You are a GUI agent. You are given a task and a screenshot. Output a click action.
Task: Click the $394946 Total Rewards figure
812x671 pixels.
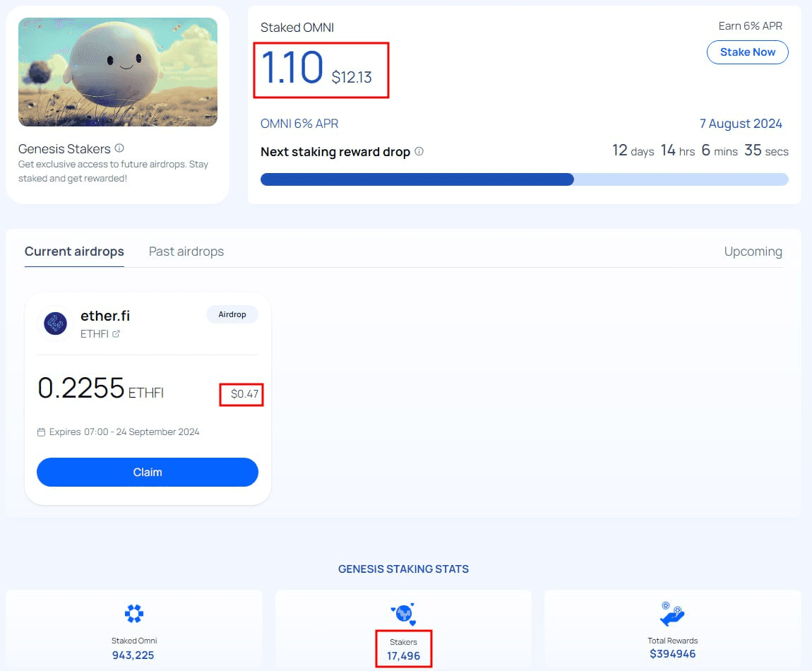tap(673, 654)
